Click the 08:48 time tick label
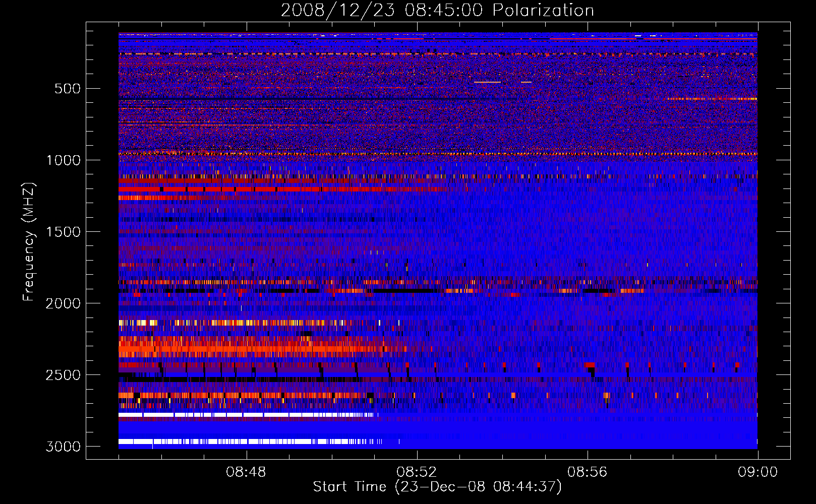 click(246, 472)
